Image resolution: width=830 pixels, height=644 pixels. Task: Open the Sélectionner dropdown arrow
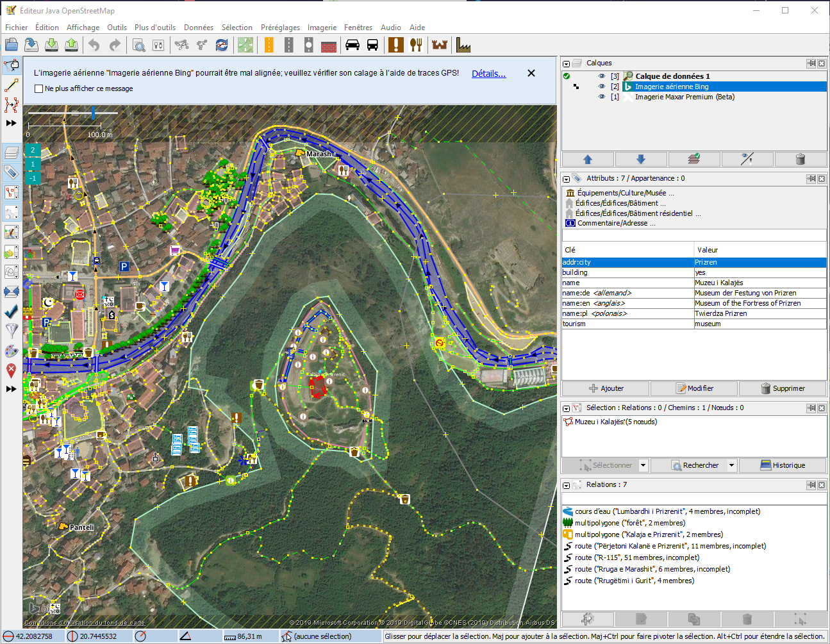pyautogui.click(x=643, y=465)
